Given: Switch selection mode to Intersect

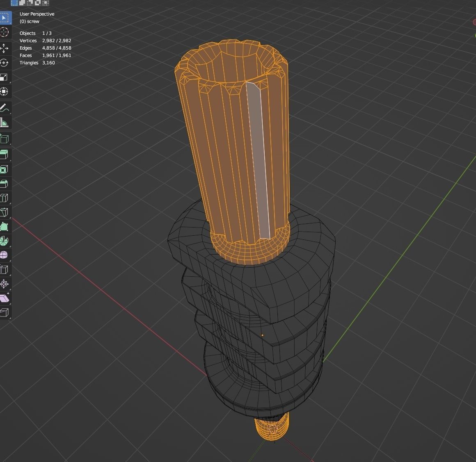Looking at the screenshot, I should coord(45,3).
